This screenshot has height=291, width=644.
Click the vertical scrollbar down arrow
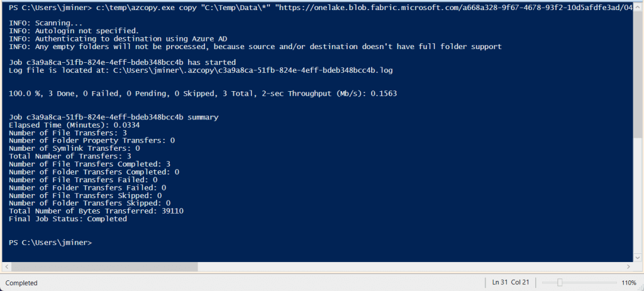tap(638, 256)
